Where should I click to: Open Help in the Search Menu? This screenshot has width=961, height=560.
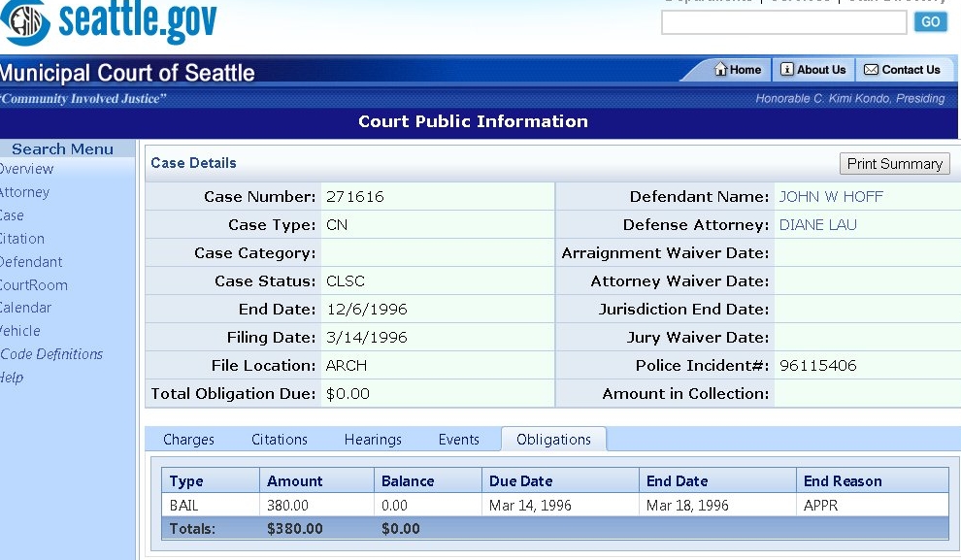click(12, 377)
